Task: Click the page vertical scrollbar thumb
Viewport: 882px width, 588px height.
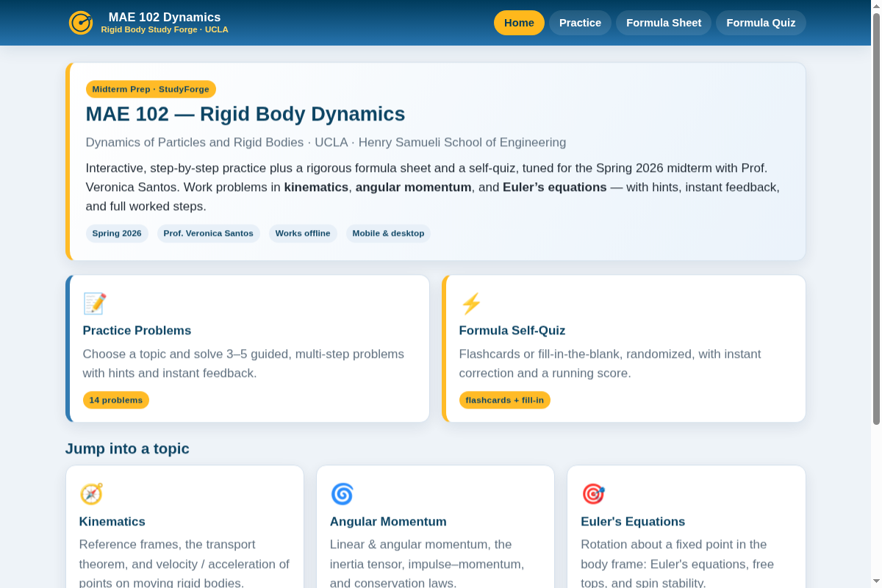Action: click(876, 218)
